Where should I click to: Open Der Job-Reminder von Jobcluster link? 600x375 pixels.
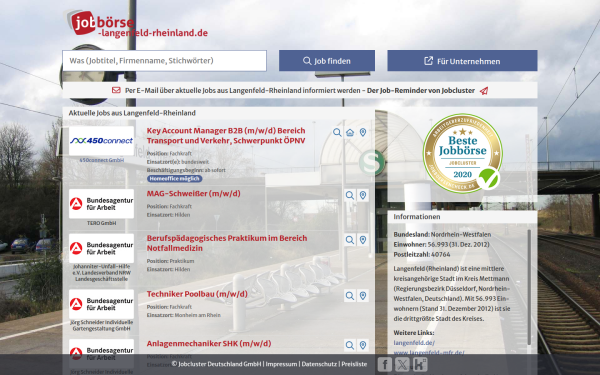(x=421, y=91)
